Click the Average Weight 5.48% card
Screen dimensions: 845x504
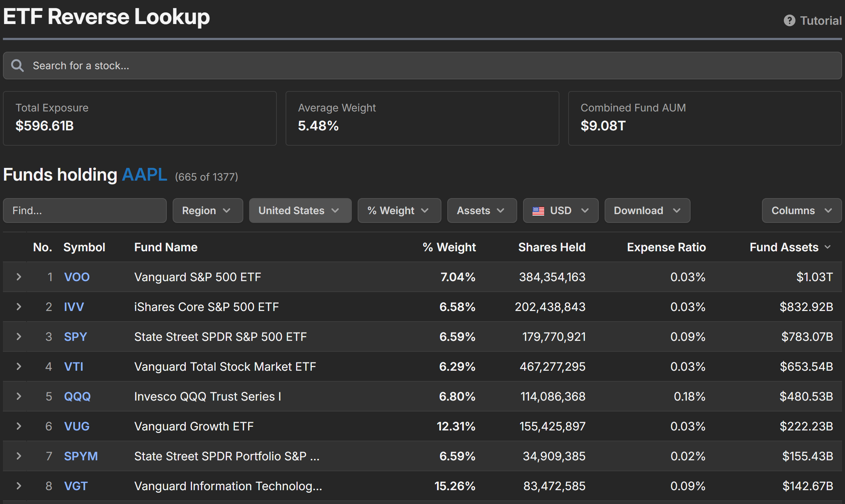pos(422,118)
